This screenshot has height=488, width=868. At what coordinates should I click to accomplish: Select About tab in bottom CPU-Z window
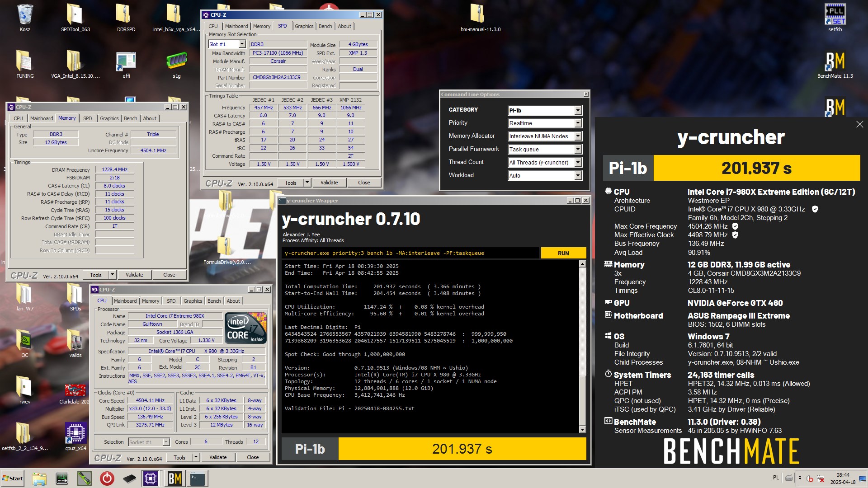pos(233,301)
